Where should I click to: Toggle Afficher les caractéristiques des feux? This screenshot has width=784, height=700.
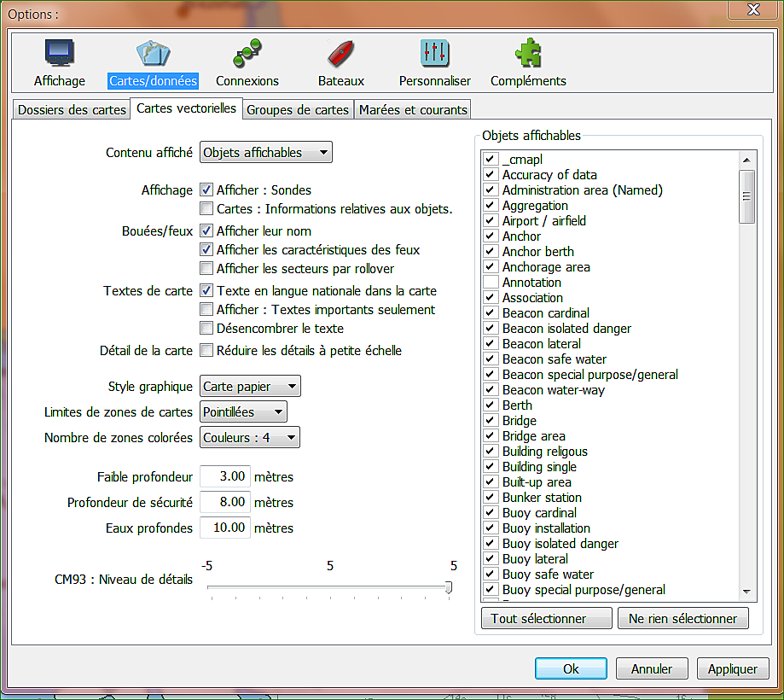(x=206, y=249)
